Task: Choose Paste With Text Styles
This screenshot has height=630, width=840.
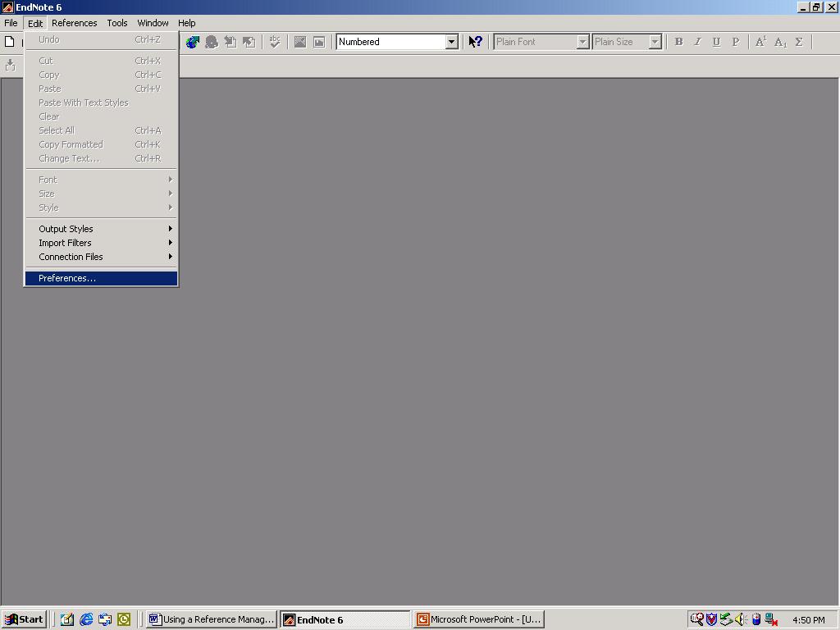Action: point(101,103)
